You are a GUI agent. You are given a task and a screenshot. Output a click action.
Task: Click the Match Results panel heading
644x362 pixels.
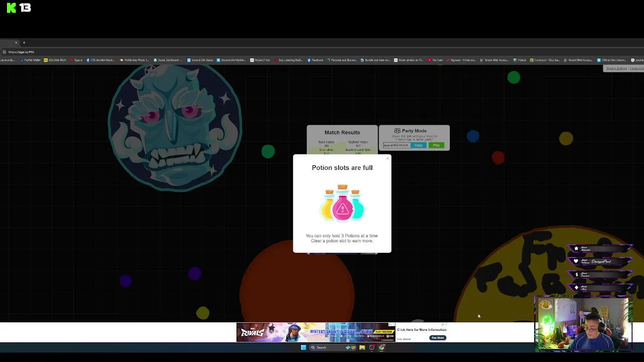[342, 132]
